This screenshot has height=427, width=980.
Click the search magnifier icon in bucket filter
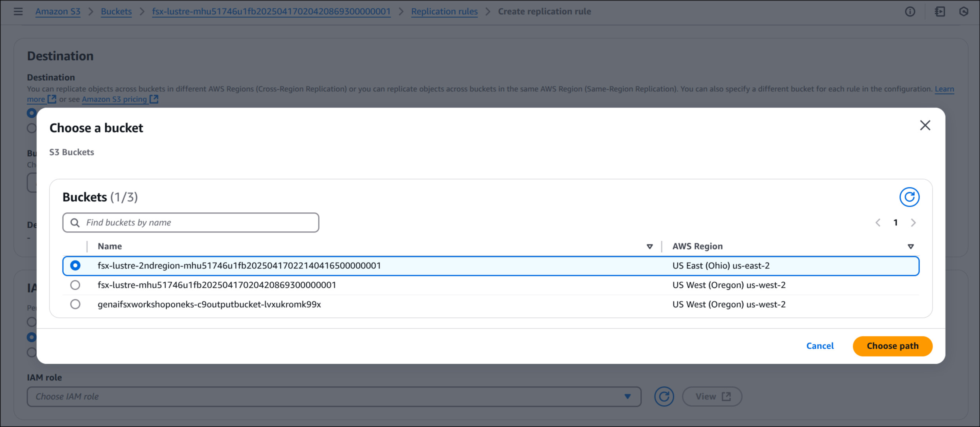coord(75,223)
